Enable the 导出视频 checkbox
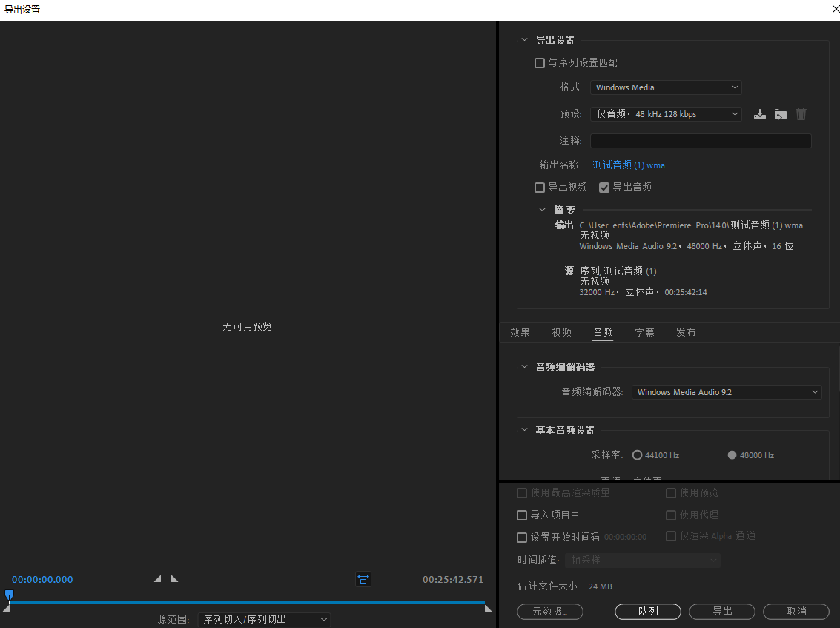This screenshot has width=840, height=628. [x=540, y=187]
